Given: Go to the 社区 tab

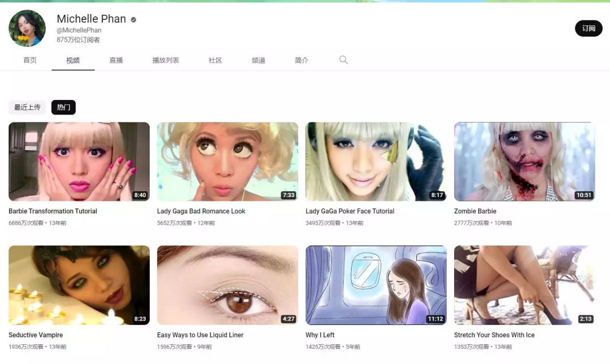Looking at the screenshot, I should coord(215,60).
